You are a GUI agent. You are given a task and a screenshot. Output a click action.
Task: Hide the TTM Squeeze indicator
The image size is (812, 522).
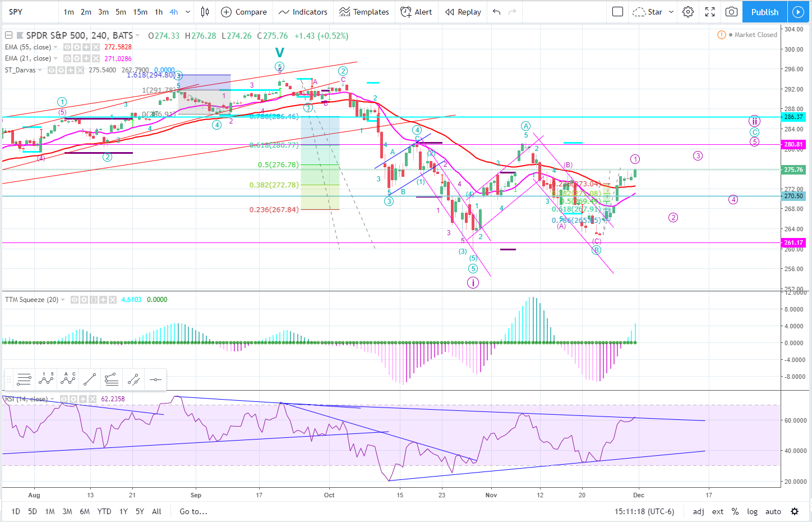75,300
